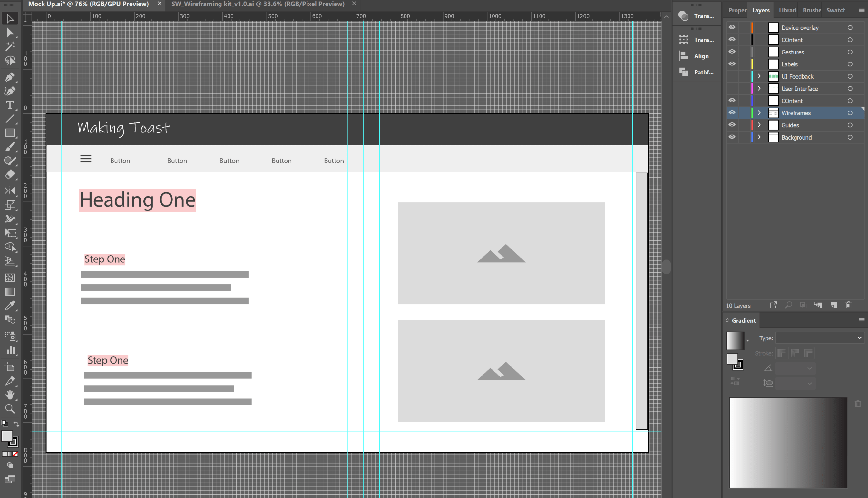The width and height of the screenshot is (868, 498).
Task: Click the Delete Selection trash icon in Layers panel
Action: 849,305
